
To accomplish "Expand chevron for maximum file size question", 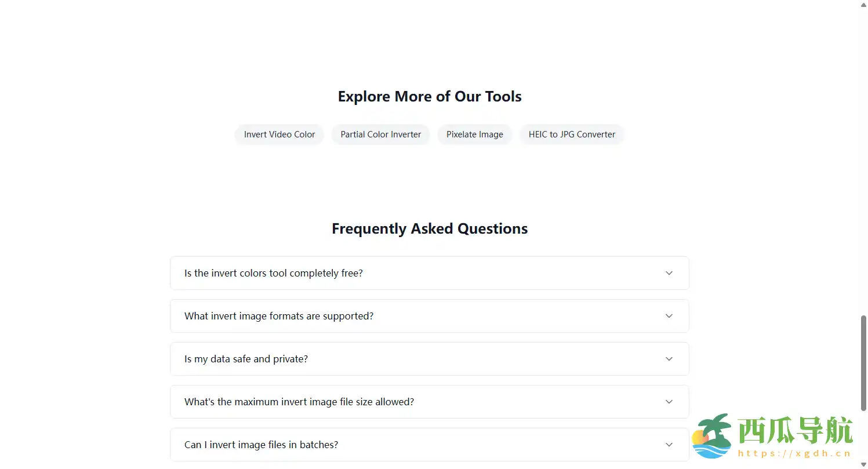I will (669, 402).
